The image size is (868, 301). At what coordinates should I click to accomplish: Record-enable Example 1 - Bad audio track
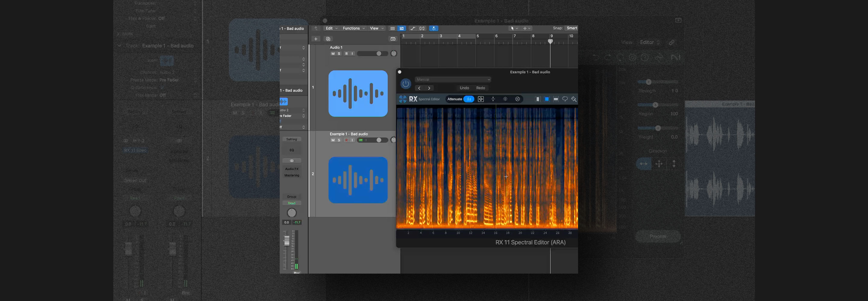[346, 140]
